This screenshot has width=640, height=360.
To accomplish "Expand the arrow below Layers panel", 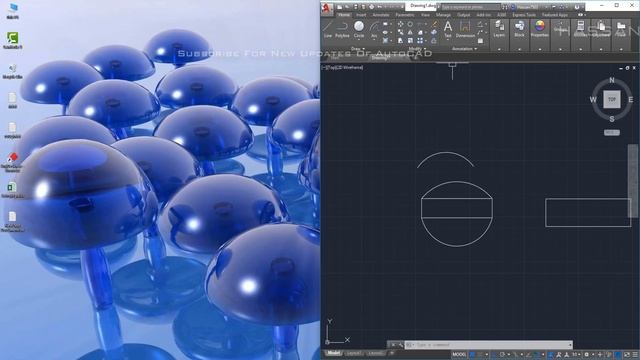I will 499,49.
